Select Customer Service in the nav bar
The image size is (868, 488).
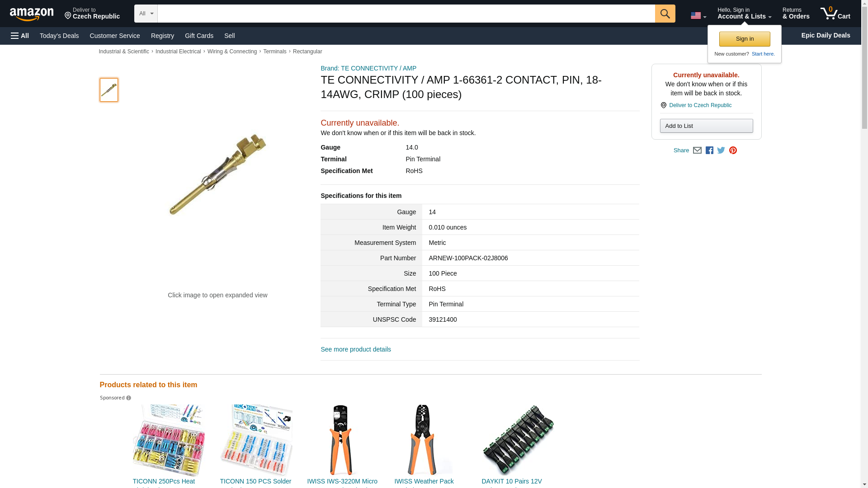point(115,36)
